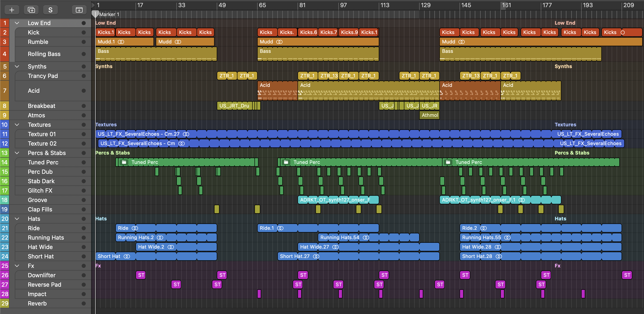This screenshot has height=314, width=644.
Task: Click the global solo S button
Action: (x=50, y=10)
